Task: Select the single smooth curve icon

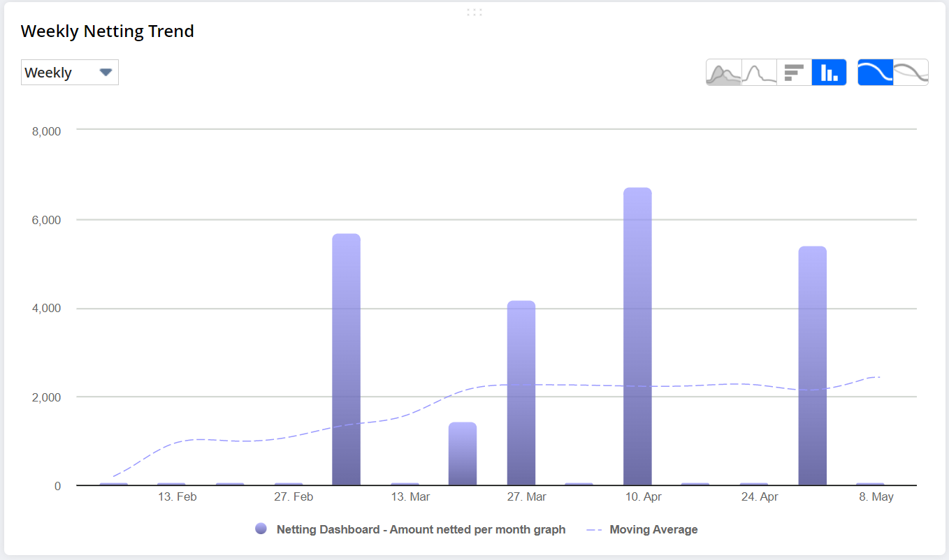Action: click(875, 73)
